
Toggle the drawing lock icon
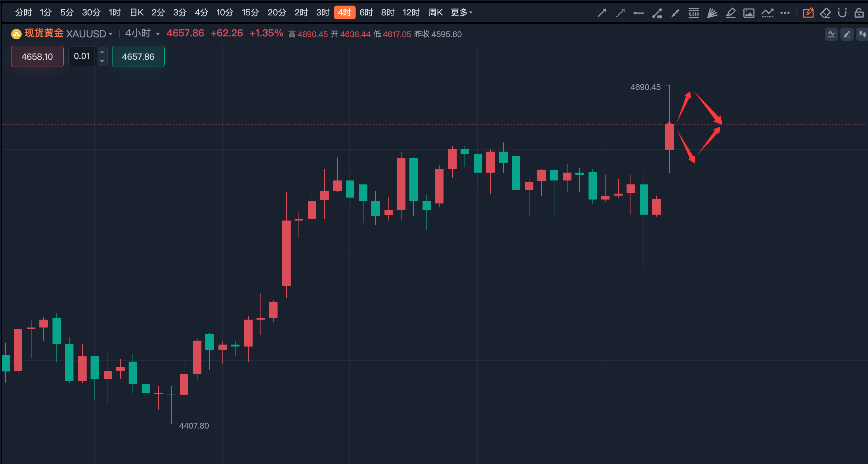click(x=859, y=13)
